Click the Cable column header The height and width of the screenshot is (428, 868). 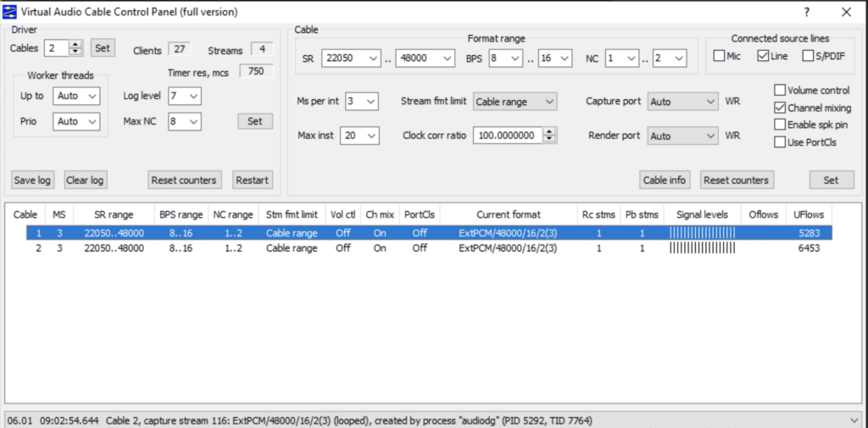25,214
